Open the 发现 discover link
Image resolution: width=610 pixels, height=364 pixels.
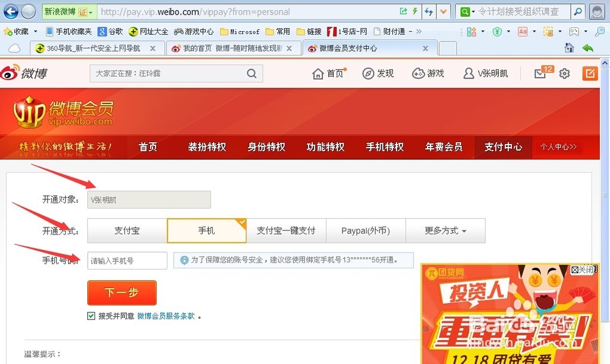coord(378,74)
